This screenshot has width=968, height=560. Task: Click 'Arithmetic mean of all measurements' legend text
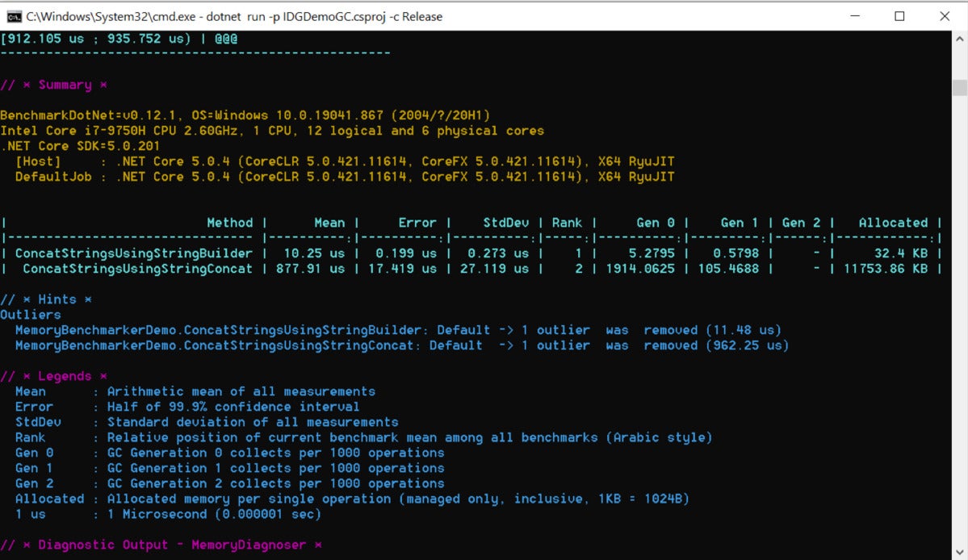tap(241, 391)
